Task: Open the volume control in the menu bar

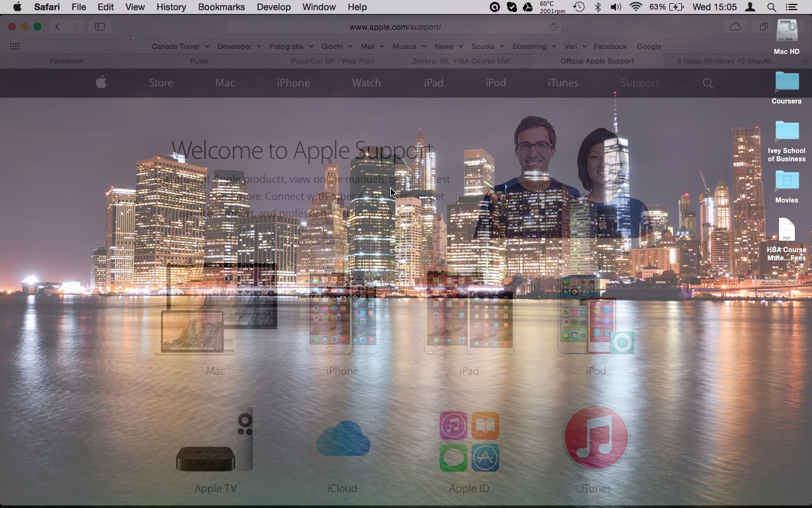Action: [x=615, y=7]
